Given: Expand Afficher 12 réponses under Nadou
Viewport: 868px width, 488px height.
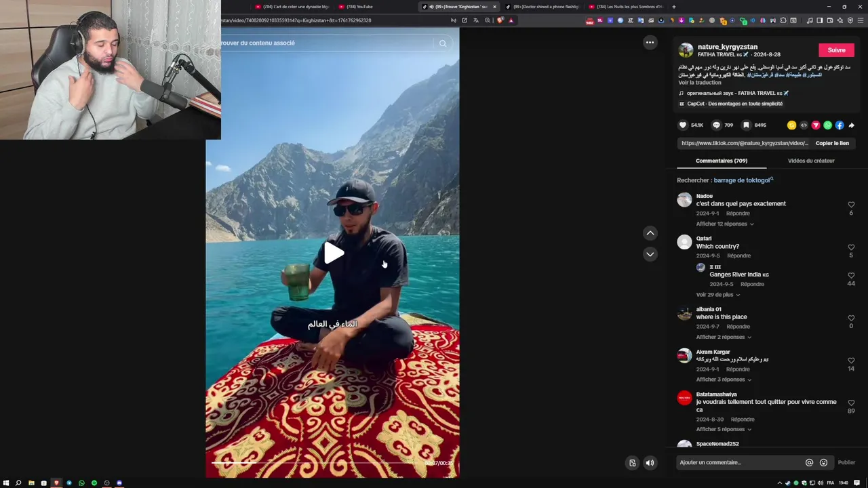Looking at the screenshot, I should coord(725,224).
